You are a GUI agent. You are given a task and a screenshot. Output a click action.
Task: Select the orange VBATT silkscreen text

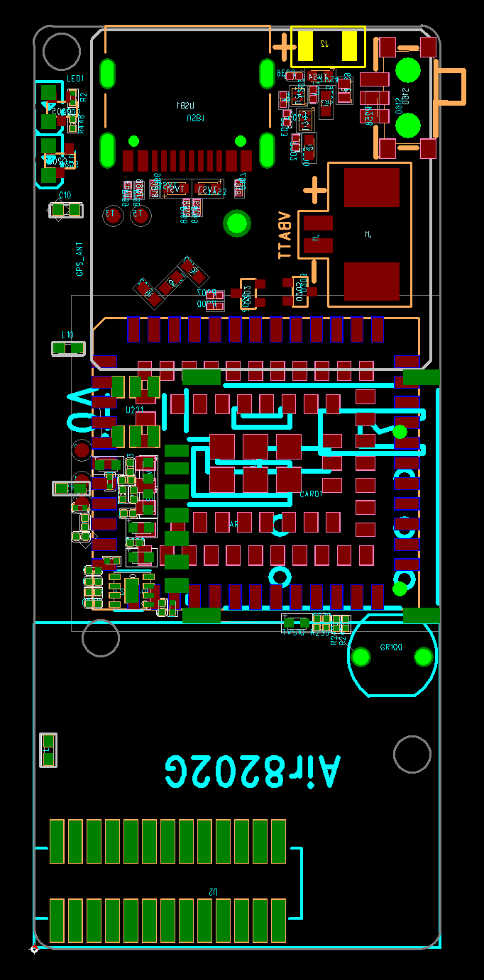click(x=284, y=235)
